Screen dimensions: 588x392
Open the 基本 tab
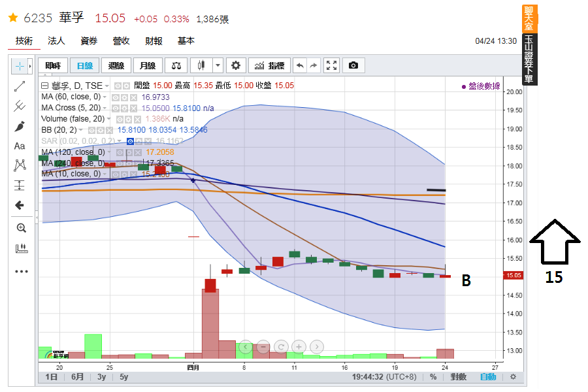point(186,41)
